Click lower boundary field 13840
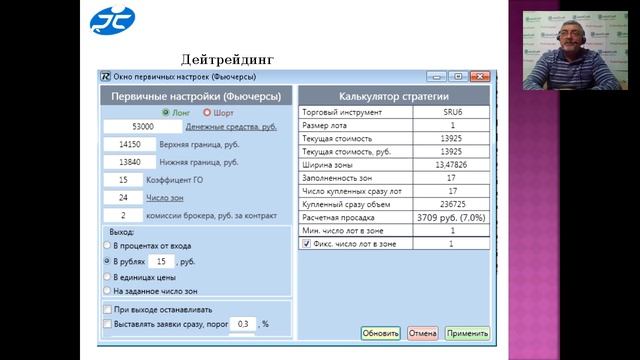The height and width of the screenshot is (360, 640). point(129,162)
